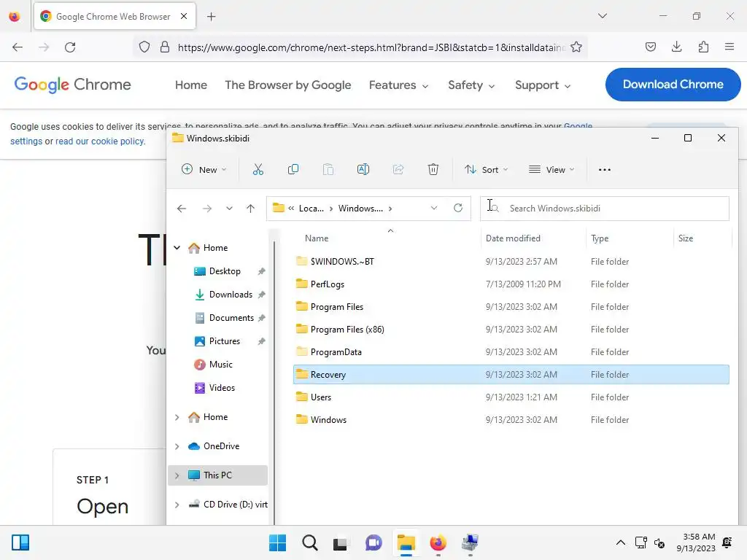Select Music in the navigation pane
The image size is (747, 560).
pos(220,365)
